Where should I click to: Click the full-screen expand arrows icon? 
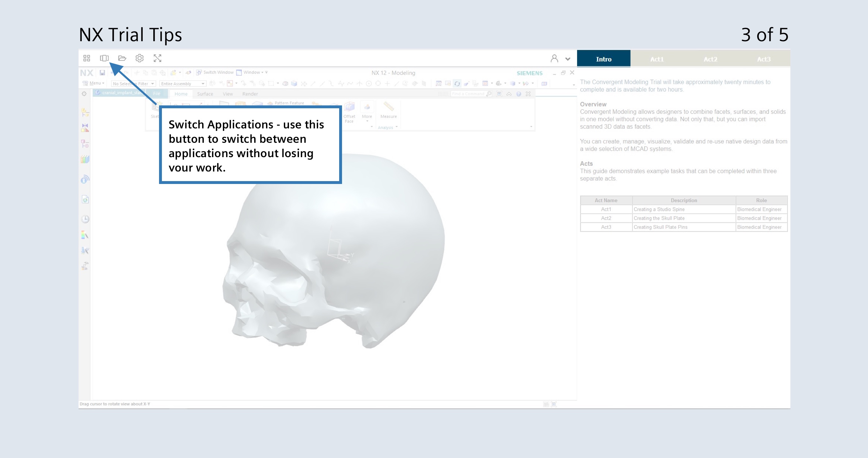[x=157, y=58]
